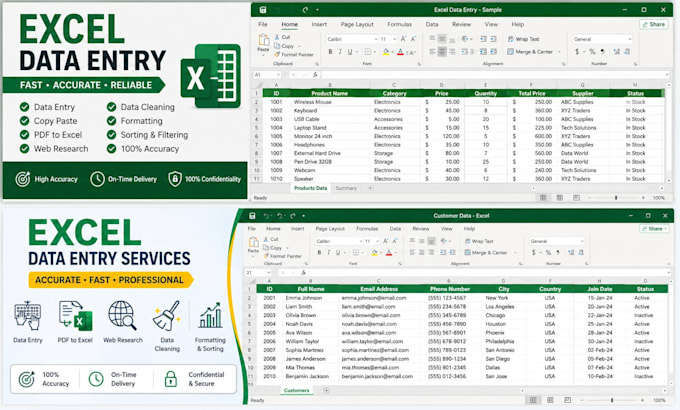The image size is (680, 410).
Task: Click Undo in the Customer Data window title bar
Action: pyautogui.click(x=268, y=216)
